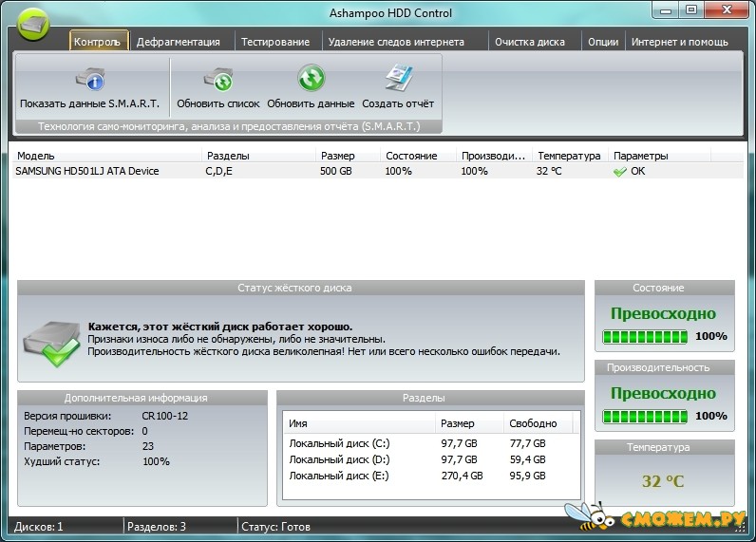Click the Показать данные S.M.A.R.T. icon
The height and width of the screenshot is (542, 756).
(x=90, y=80)
